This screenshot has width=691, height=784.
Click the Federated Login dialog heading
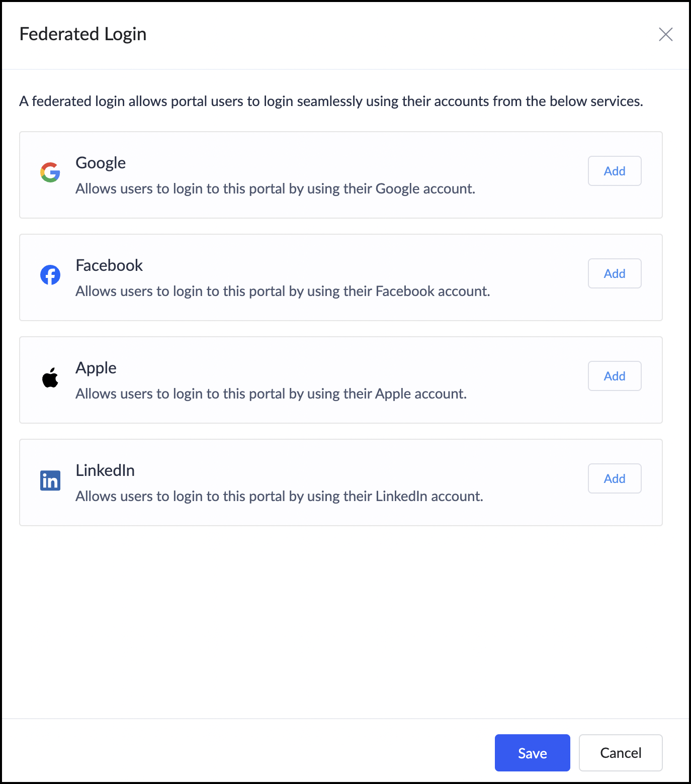(x=83, y=34)
